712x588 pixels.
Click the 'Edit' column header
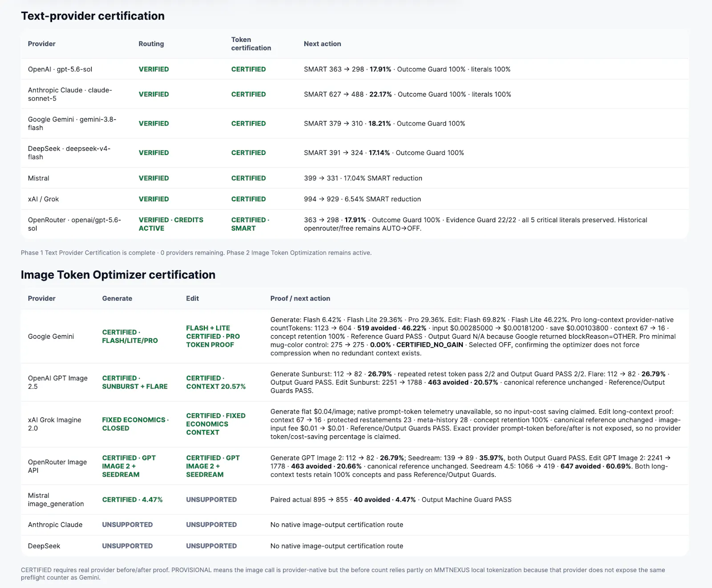[x=192, y=298]
